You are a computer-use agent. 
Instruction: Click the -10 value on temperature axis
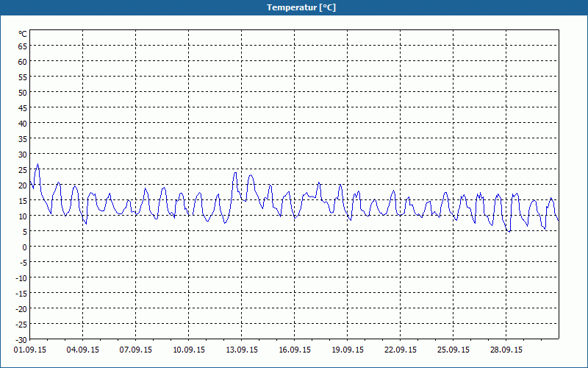[21, 278]
